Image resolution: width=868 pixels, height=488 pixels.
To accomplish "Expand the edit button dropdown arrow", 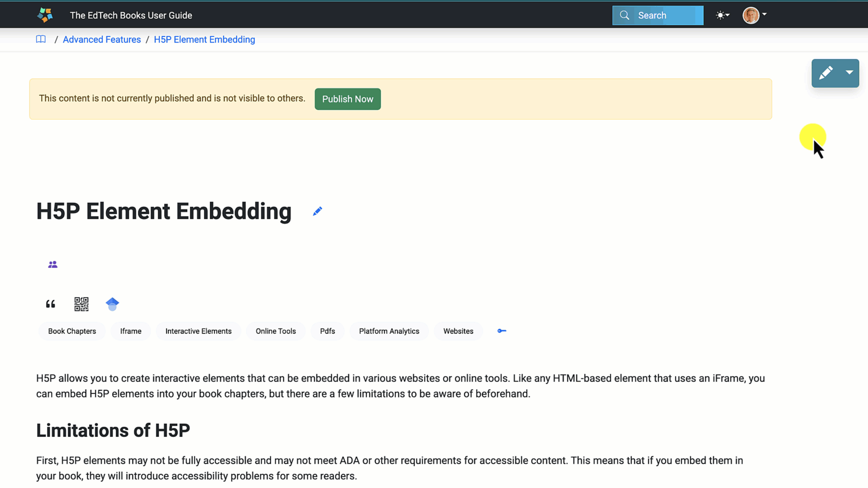I will (849, 73).
